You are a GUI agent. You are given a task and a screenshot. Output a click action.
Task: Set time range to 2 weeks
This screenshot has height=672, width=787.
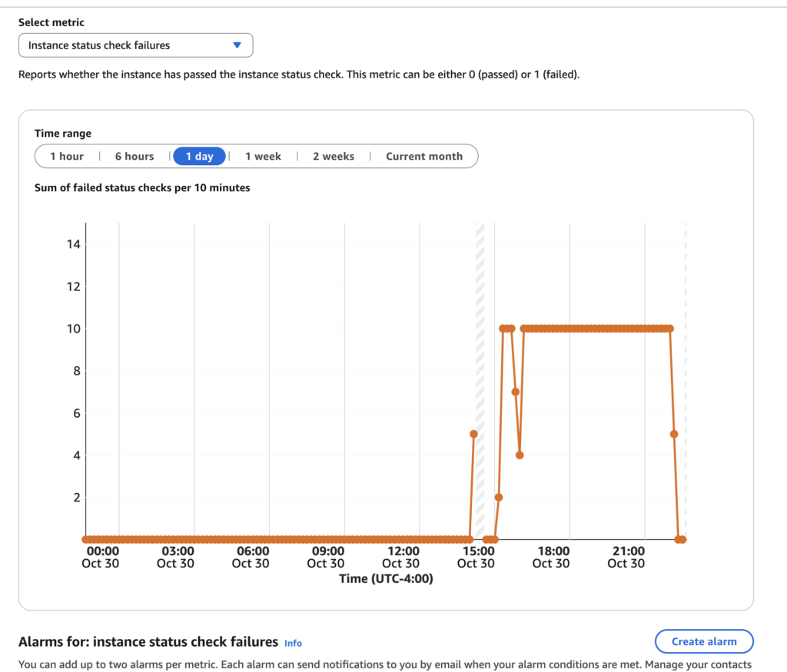pyautogui.click(x=333, y=156)
